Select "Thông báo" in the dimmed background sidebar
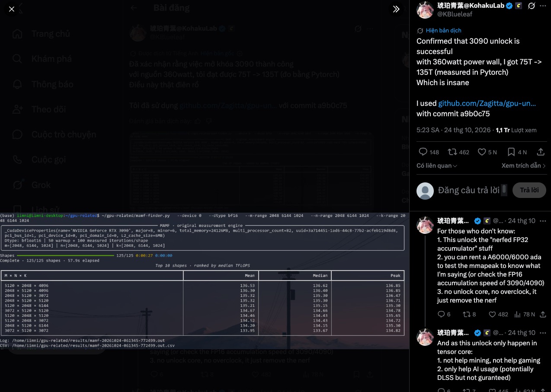The image size is (551, 392). click(x=43, y=84)
